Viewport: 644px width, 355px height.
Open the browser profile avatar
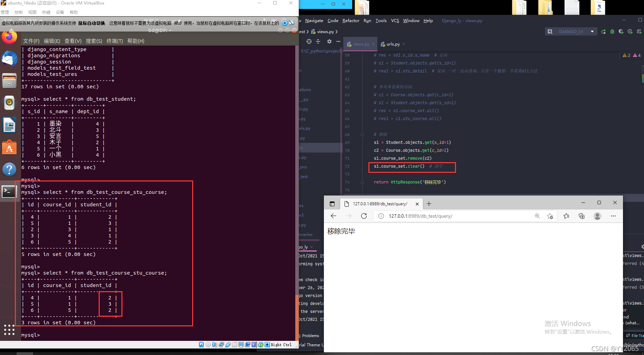coord(597,216)
